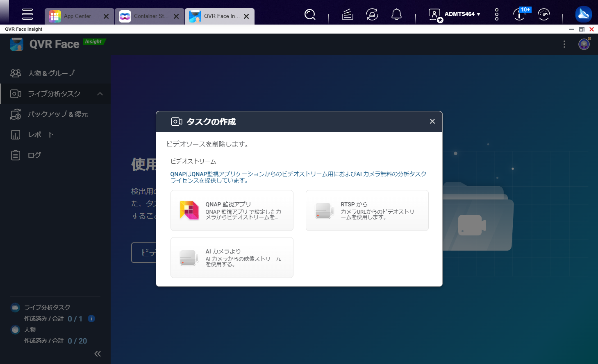Close the Container Station tab
The image size is (598, 364).
pos(176,16)
